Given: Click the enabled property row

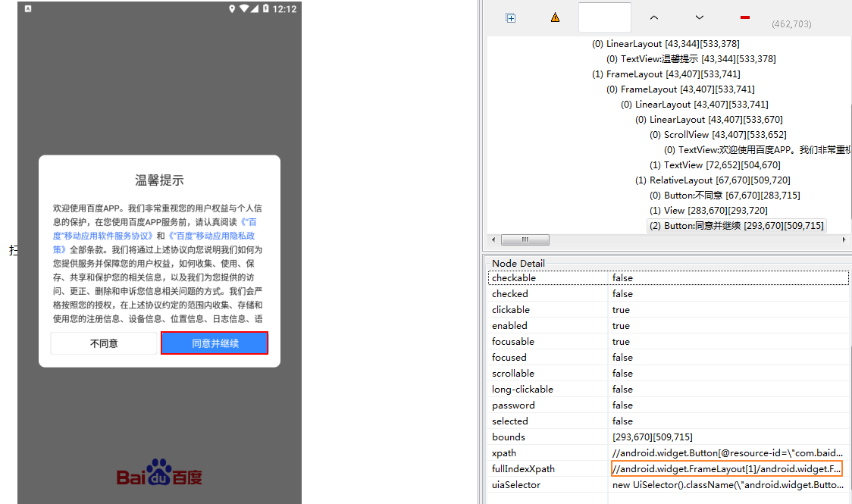Looking at the screenshot, I should click(669, 325).
